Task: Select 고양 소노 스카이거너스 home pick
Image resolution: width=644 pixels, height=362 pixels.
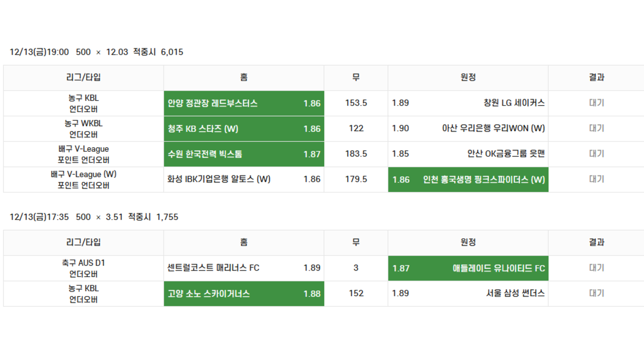Action: tap(244, 294)
